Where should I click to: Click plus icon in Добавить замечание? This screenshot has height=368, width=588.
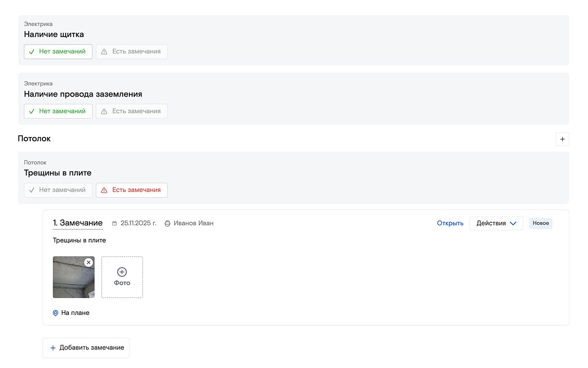(53, 348)
